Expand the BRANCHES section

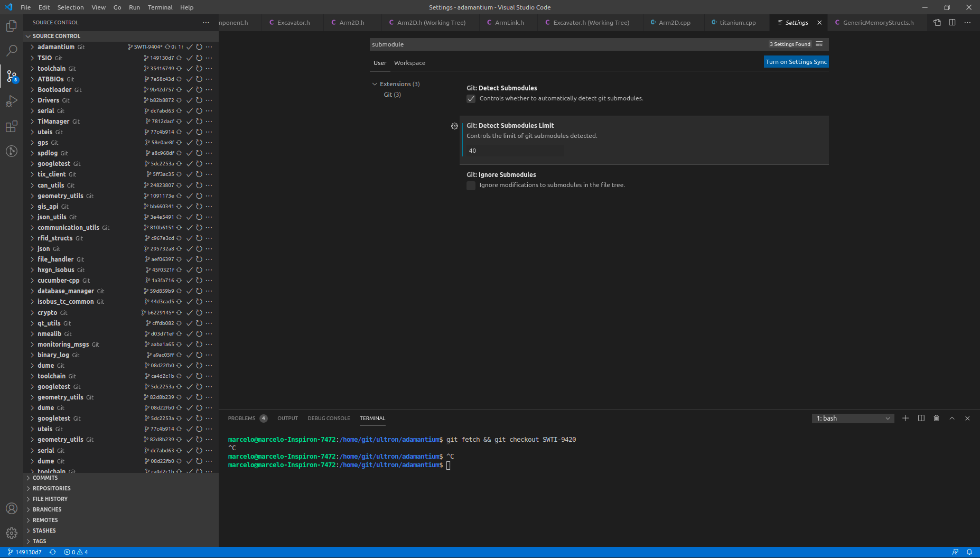(x=47, y=509)
